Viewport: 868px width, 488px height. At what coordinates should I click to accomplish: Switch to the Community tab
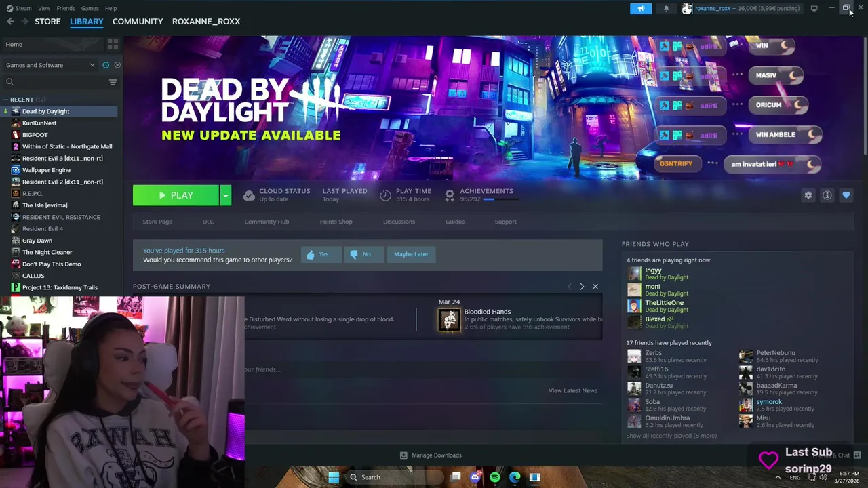click(x=138, y=22)
